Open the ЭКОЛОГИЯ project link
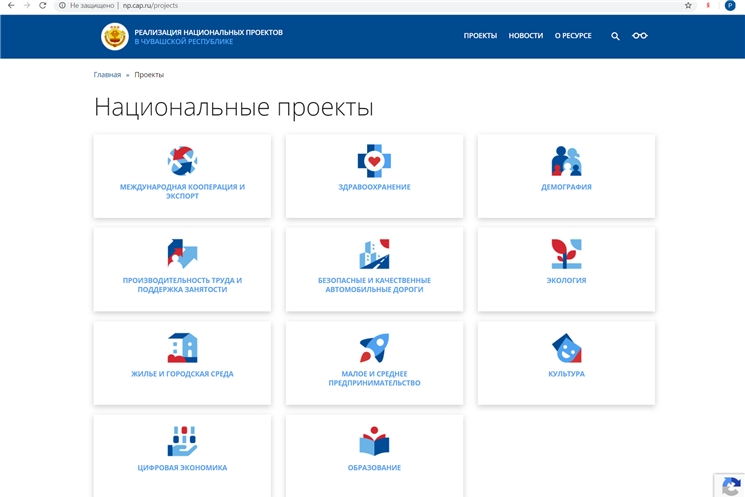The width and height of the screenshot is (745, 497). pyautogui.click(x=566, y=280)
